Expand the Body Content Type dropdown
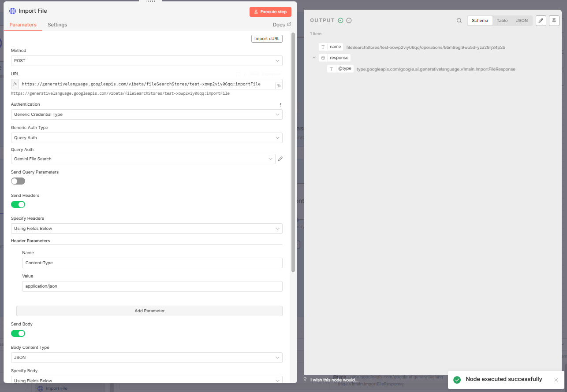This screenshot has width=567, height=392. click(x=147, y=358)
